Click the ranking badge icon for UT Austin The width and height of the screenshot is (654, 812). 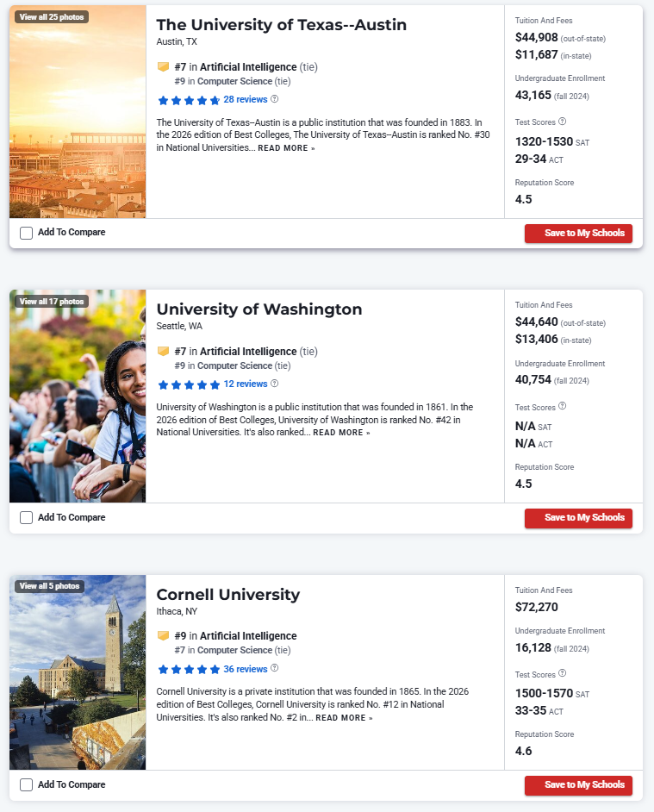point(163,67)
